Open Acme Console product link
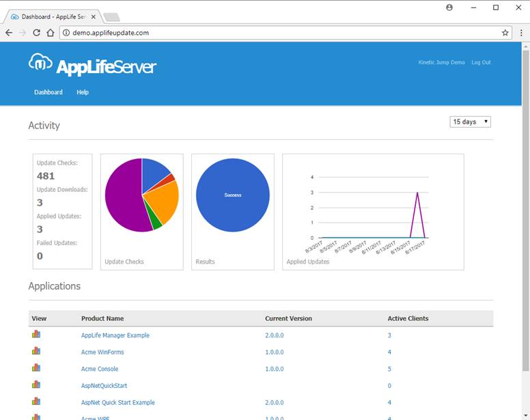Viewport: 530px width, 420px height. pyautogui.click(x=100, y=369)
